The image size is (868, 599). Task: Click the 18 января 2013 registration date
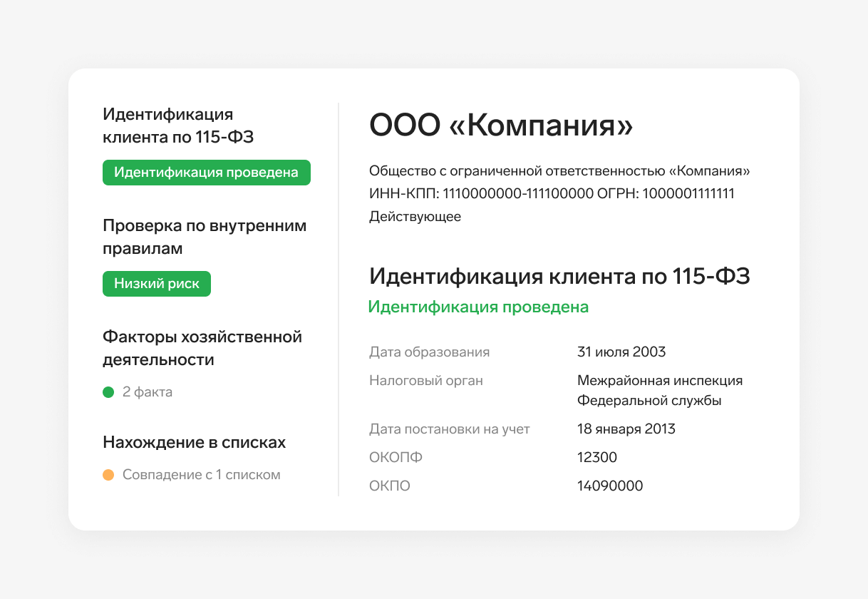pos(626,429)
